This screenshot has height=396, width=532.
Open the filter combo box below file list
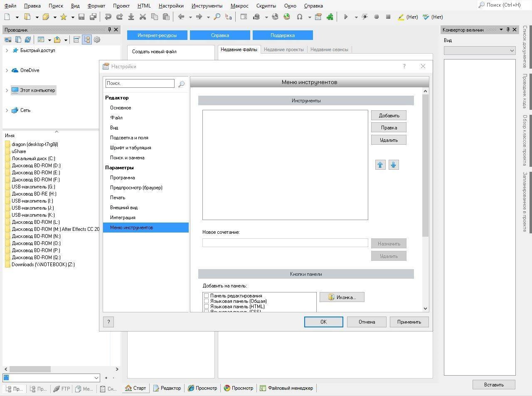click(52, 378)
